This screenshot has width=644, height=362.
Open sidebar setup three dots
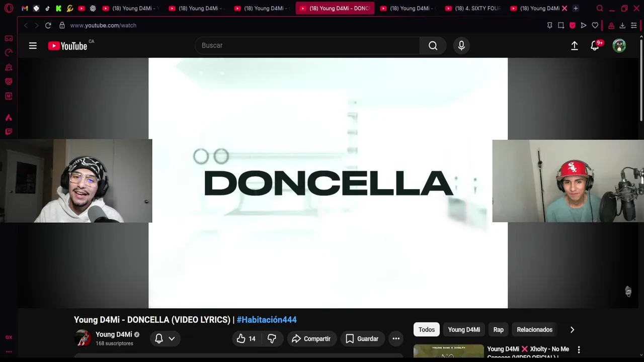(x=9, y=352)
